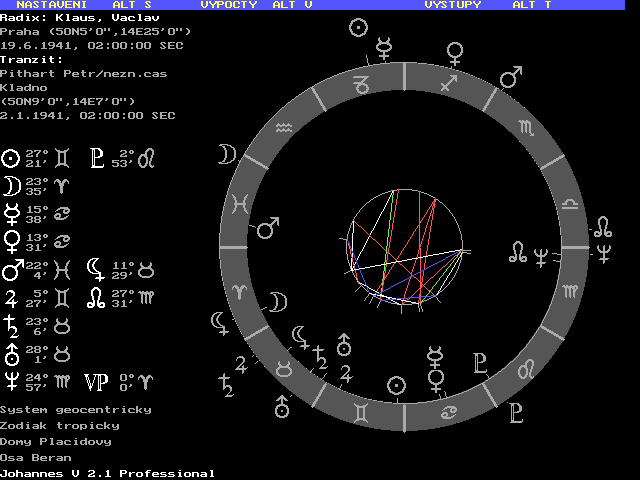The image size is (640, 480).
Task: Click the Neptune glyph inside the zodiac ring
Action: tap(541, 258)
